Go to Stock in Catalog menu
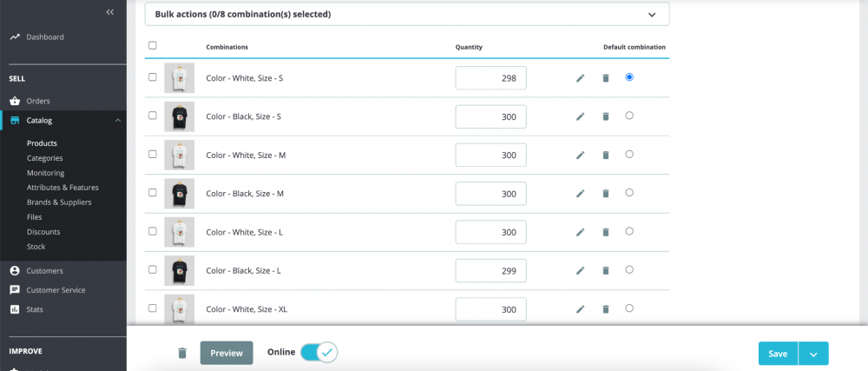 point(36,247)
